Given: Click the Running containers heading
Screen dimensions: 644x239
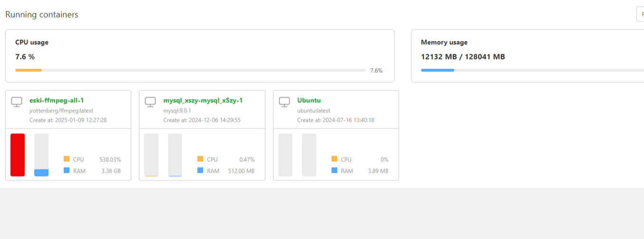Looking at the screenshot, I should (x=42, y=15).
